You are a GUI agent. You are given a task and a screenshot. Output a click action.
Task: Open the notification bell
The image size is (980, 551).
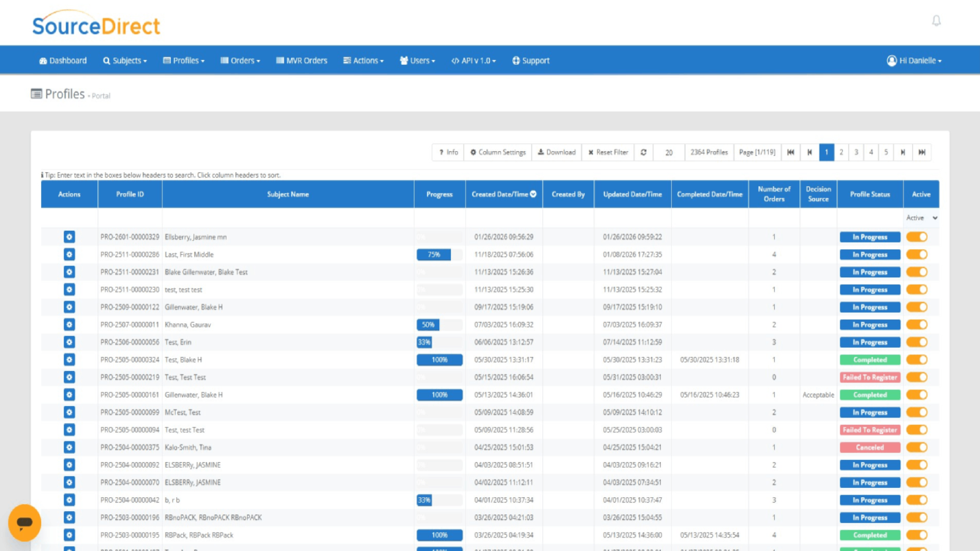(x=937, y=20)
